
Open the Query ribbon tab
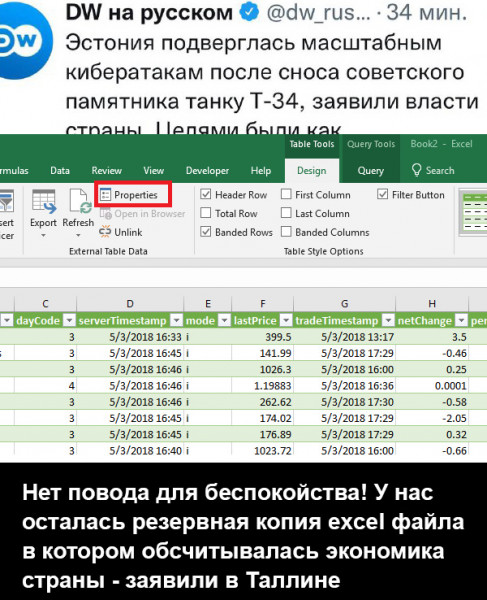pos(370,170)
